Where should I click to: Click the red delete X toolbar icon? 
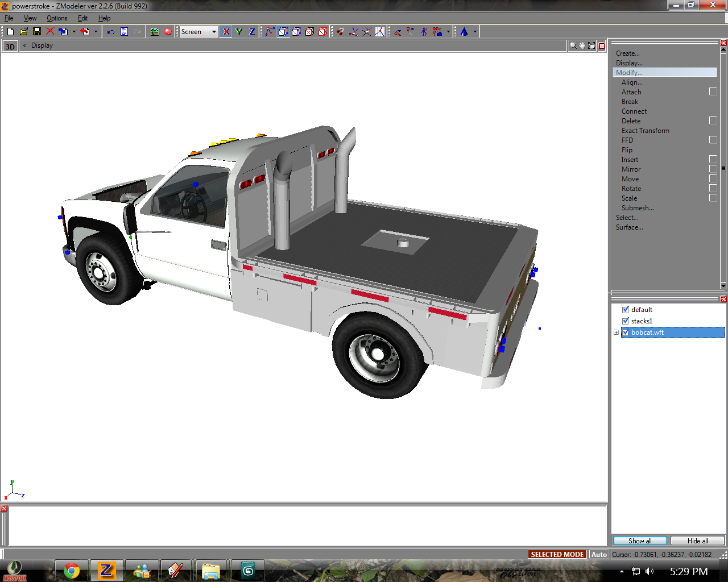[x=50, y=32]
